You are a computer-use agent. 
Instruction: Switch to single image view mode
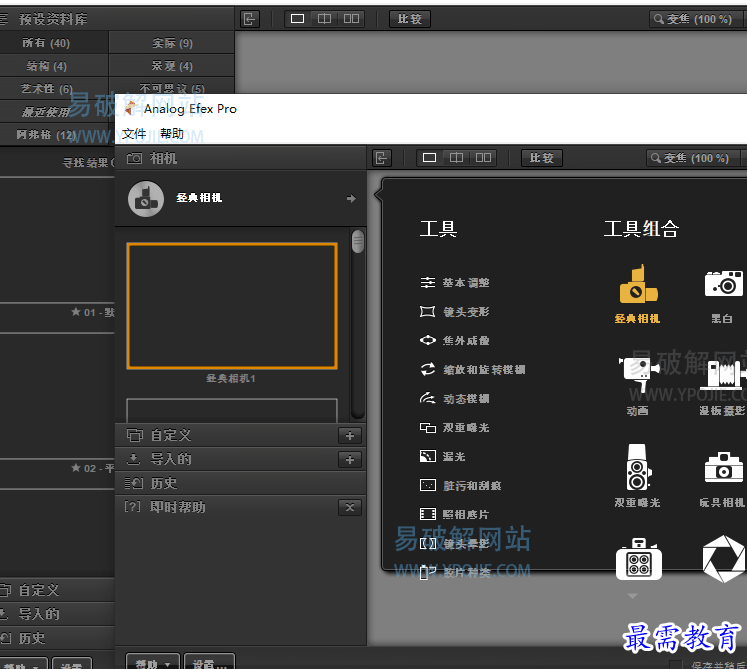430,158
